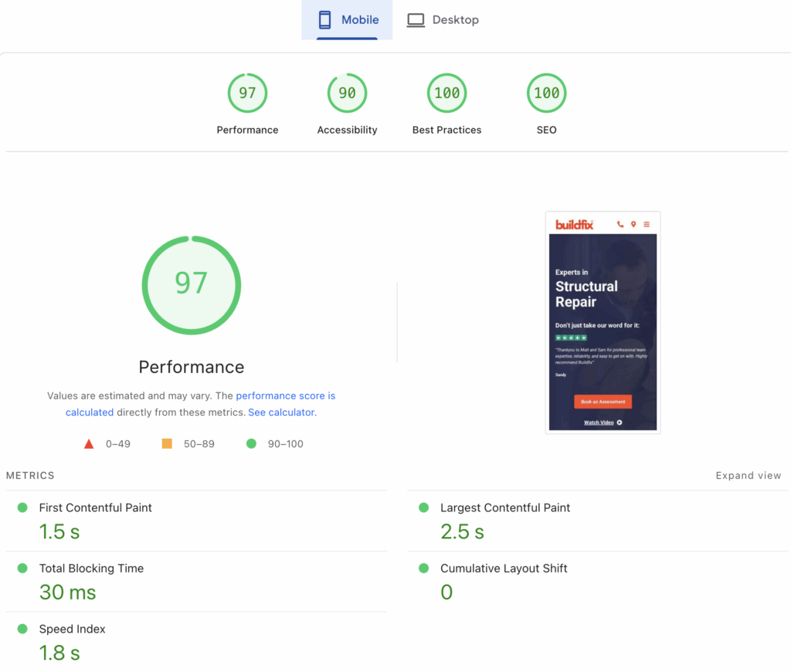
Task: Click the Performance score circle showing 97
Action: 247,93
